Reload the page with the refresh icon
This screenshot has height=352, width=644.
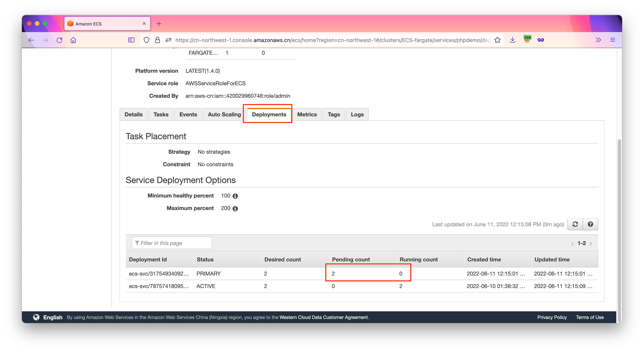pyautogui.click(x=59, y=40)
